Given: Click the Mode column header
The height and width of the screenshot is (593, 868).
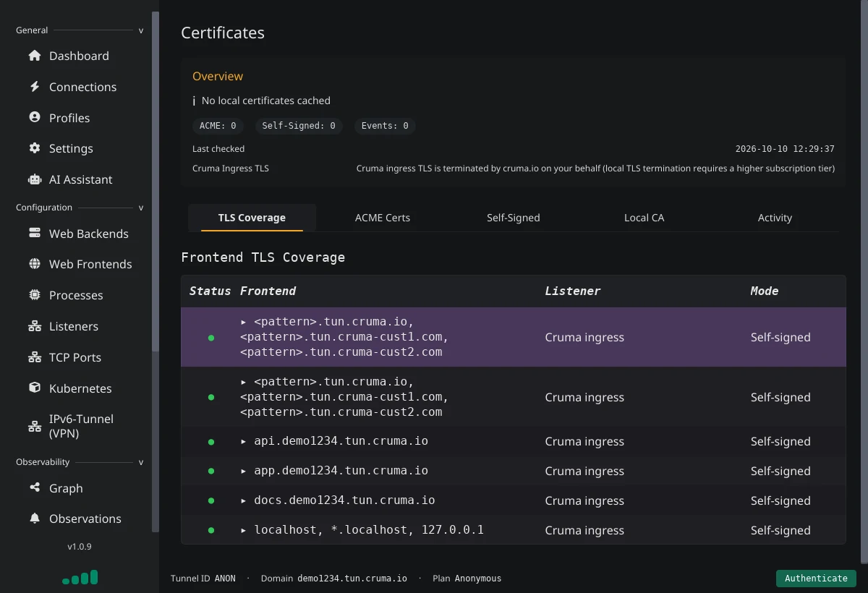Looking at the screenshot, I should click(765, 291).
